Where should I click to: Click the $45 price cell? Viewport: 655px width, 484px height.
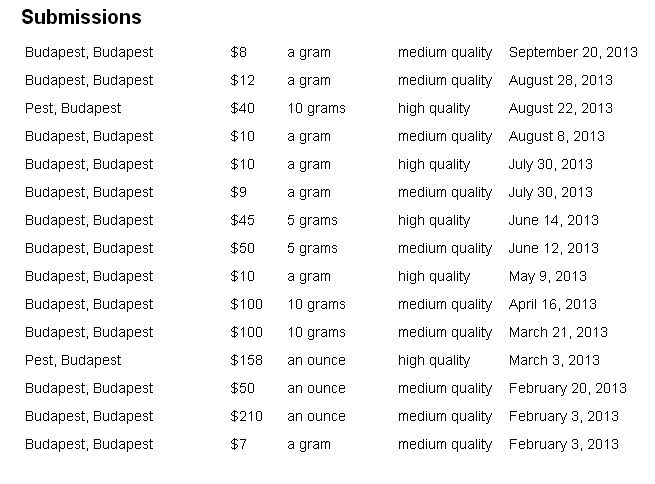pos(242,220)
